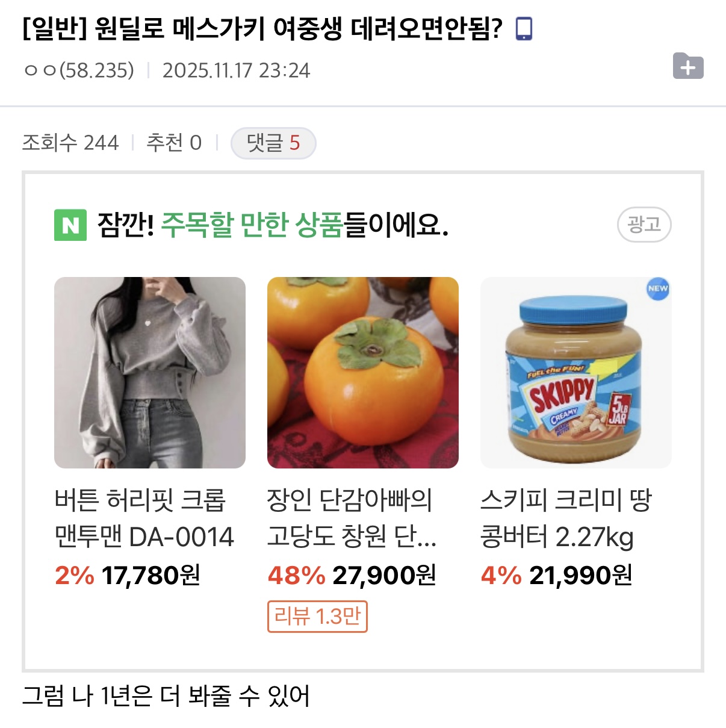Image resolution: width=726 pixels, height=728 pixels.
Task: Click the 27,900원 persimmon price
Action: point(384,576)
